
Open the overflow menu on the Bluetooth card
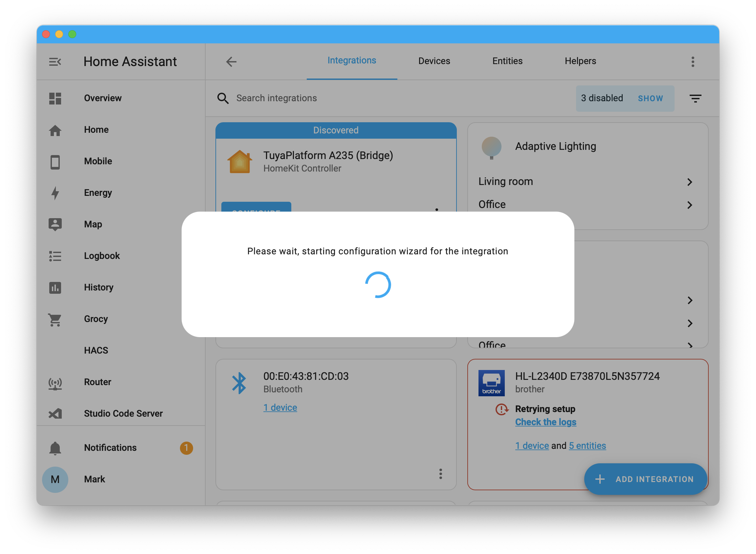pyautogui.click(x=441, y=474)
